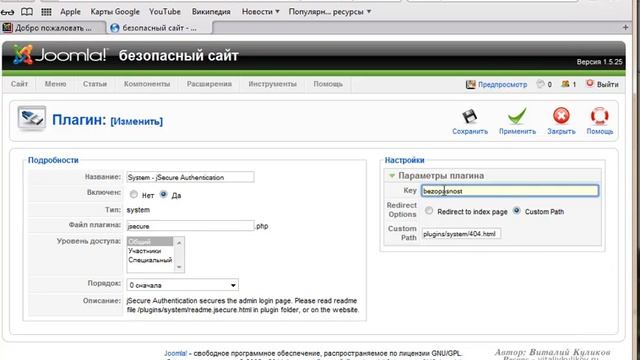Open the Инструменты menu

[272, 84]
